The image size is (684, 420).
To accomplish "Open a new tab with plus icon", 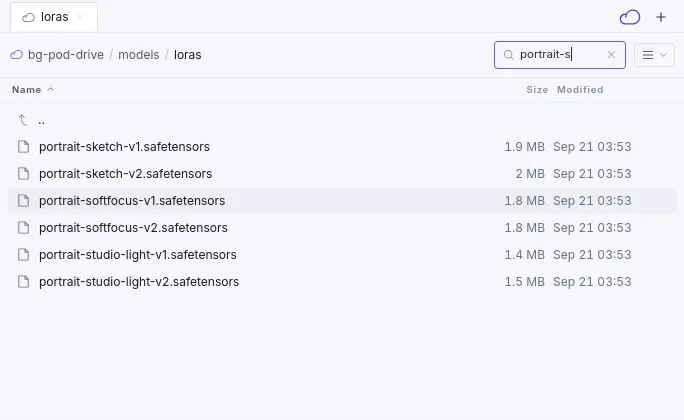I will point(661,17).
